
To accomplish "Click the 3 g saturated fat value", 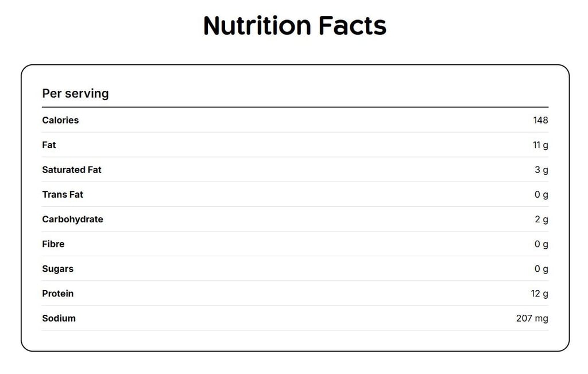I will pyautogui.click(x=541, y=170).
